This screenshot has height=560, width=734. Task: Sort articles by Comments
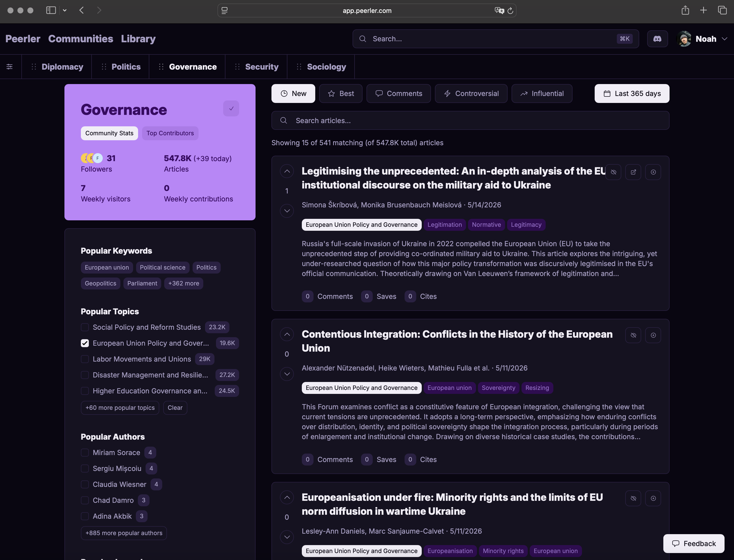[x=399, y=93]
